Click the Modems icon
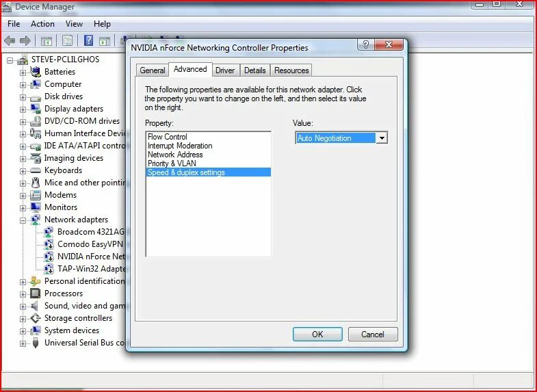 [36, 195]
